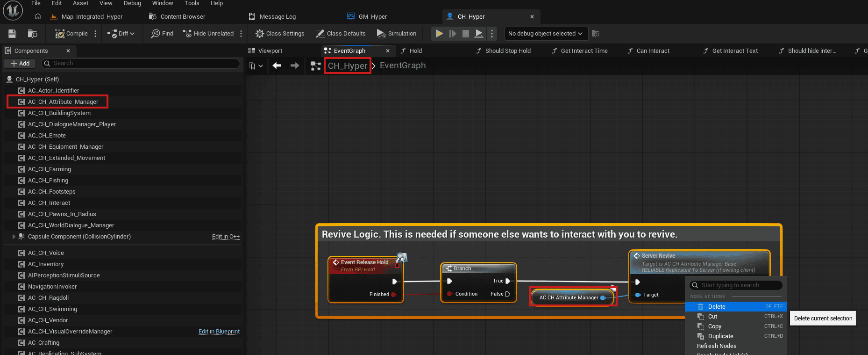Image resolution: width=868 pixels, height=355 pixels.
Task: Click the forward navigation arrow
Action: click(295, 65)
